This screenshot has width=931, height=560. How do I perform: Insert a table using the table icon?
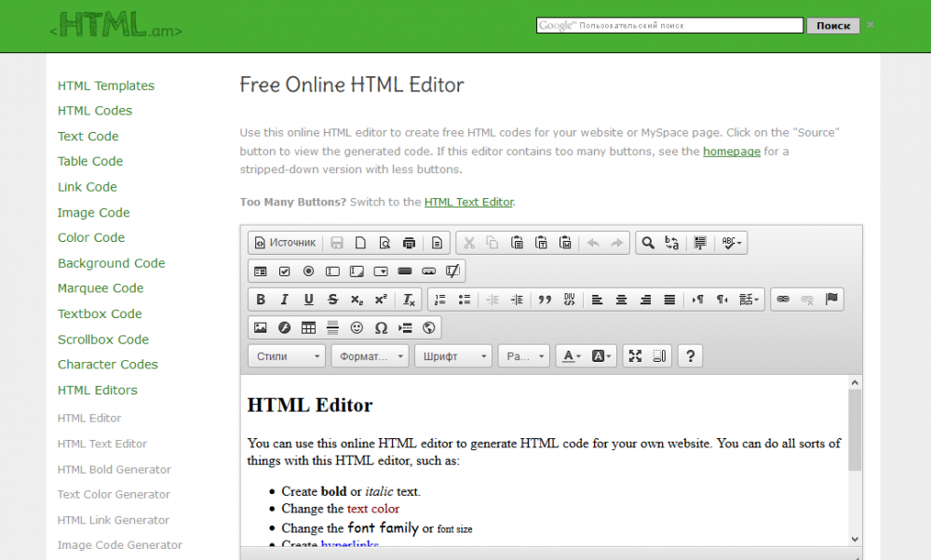coord(308,327)
